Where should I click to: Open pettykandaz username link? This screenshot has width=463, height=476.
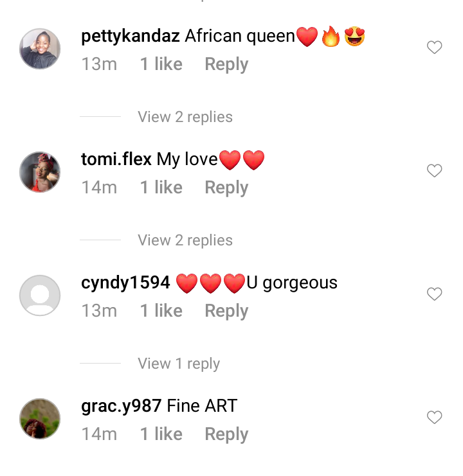pyautogui.click(x=131, y=37)
